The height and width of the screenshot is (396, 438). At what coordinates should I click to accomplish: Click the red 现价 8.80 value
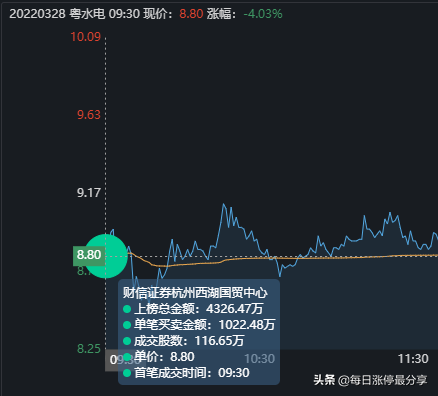[x=191, y=14]
